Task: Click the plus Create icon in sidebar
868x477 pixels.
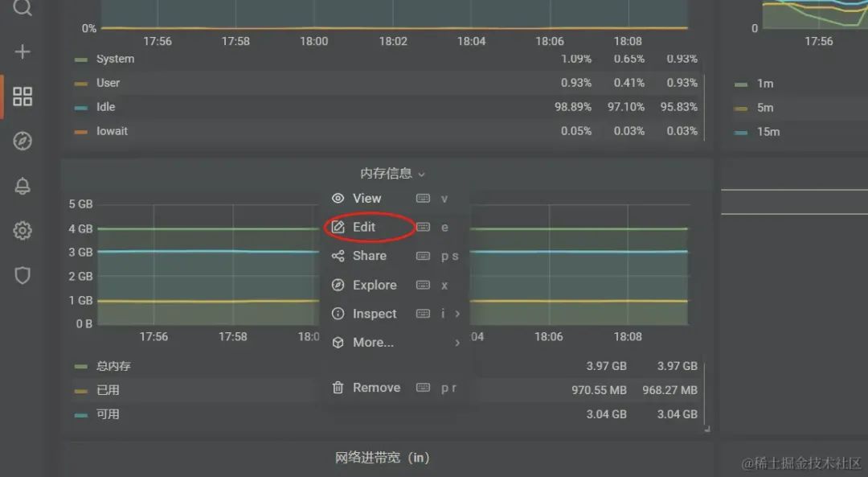Action: [x=23, y=51]
